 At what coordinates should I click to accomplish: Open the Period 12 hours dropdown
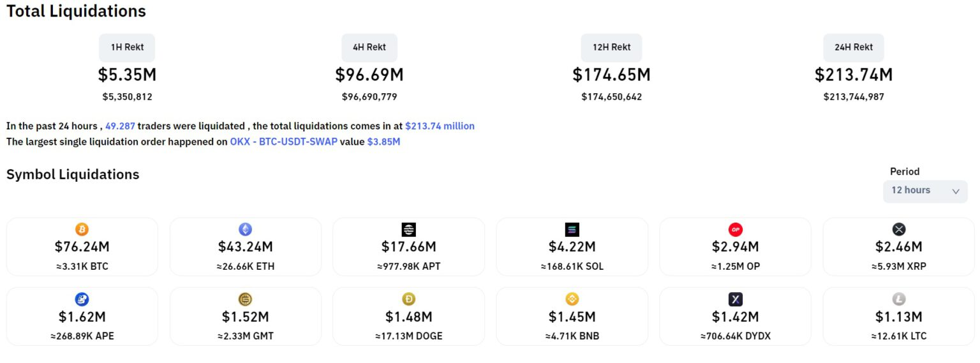924,191
